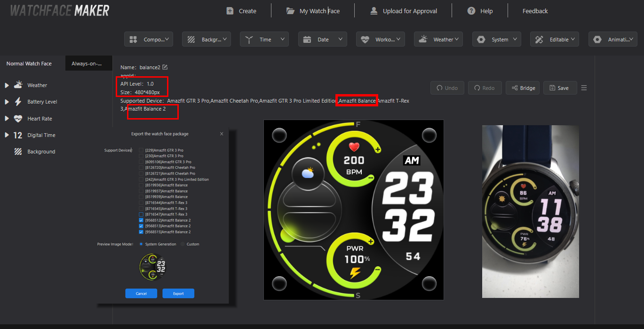Uncheck the [9568512]Amazfit Balance 2 checkbox
Viewport: 644px width, 329px height.
(x=141, y=220)
